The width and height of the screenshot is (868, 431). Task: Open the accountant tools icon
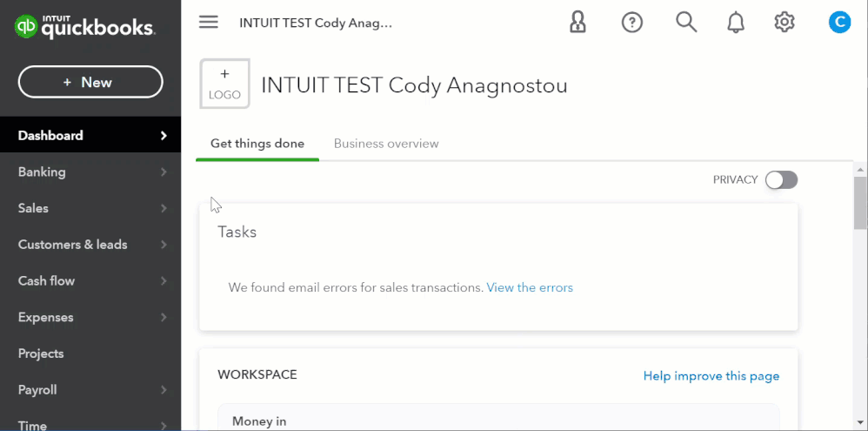[578, 23]
